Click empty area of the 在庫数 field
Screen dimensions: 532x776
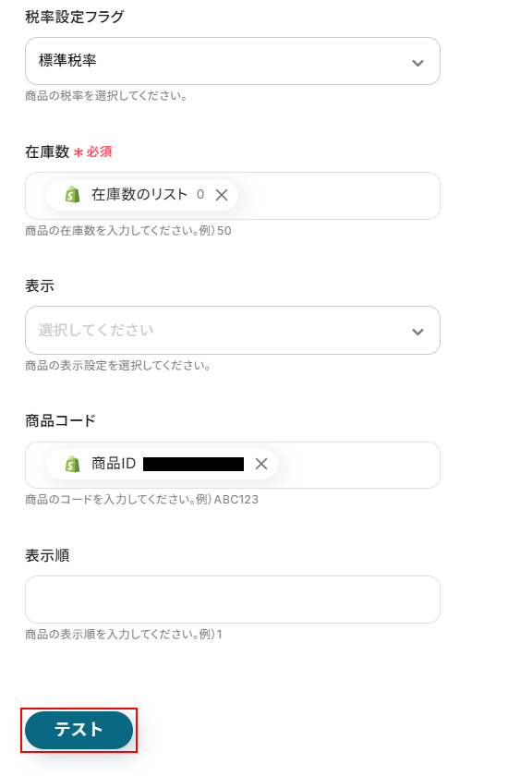pos(339,196)
